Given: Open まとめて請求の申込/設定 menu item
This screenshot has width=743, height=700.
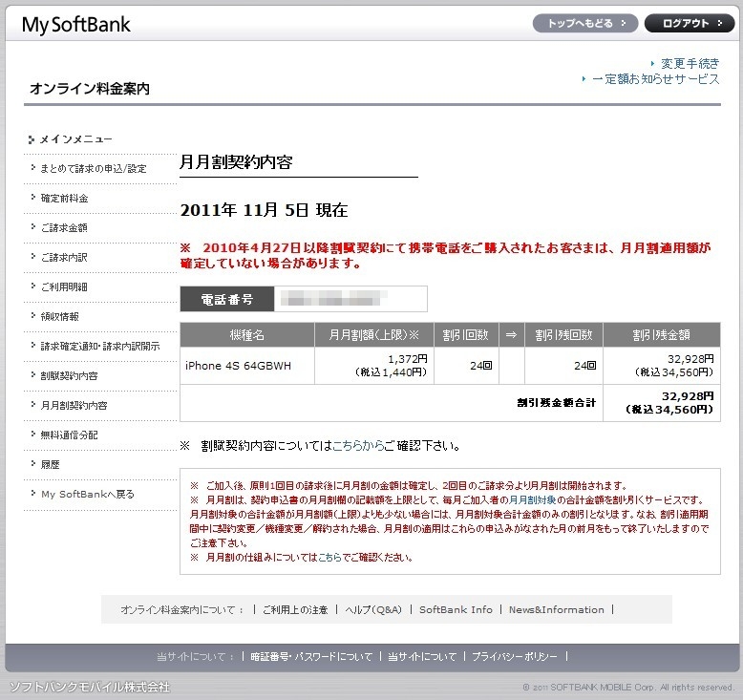Looking at the screenshot, I should tap(94, 169).
